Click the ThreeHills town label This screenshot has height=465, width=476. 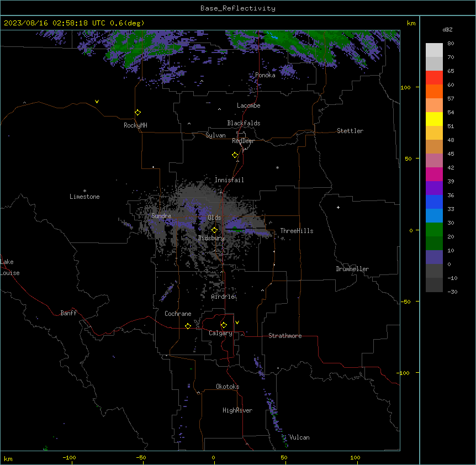pyautogui.click(x=297, y=231)
